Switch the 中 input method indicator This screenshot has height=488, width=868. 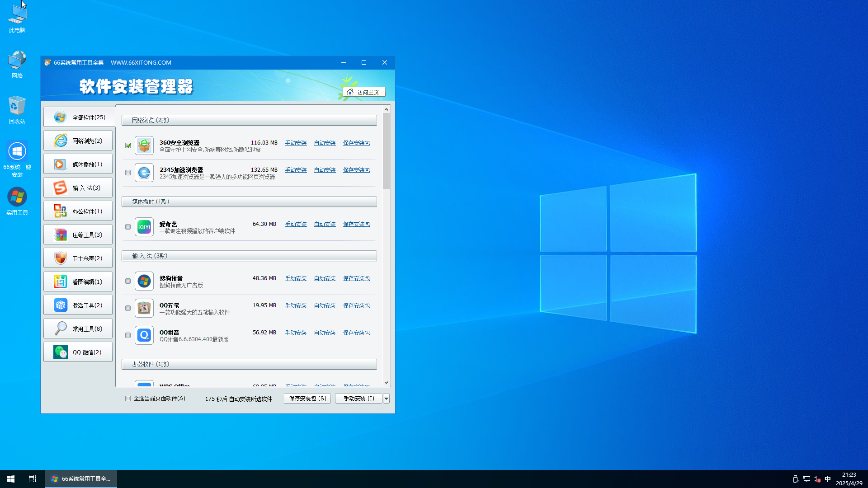click(828, 479)
